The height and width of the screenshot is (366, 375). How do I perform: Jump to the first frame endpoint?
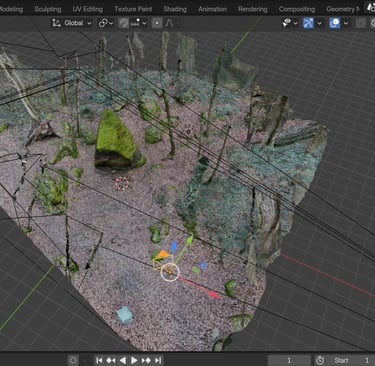click(99, 360)
